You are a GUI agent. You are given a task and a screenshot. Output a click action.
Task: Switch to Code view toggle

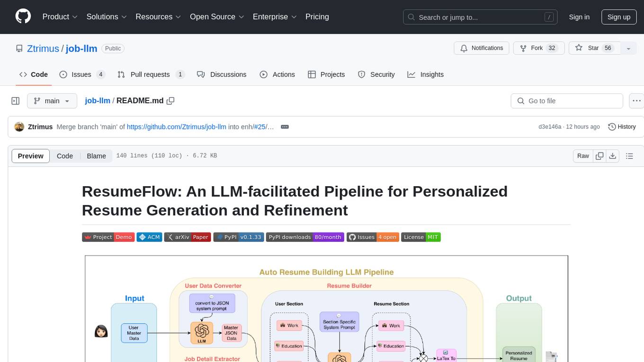point(65,156)
